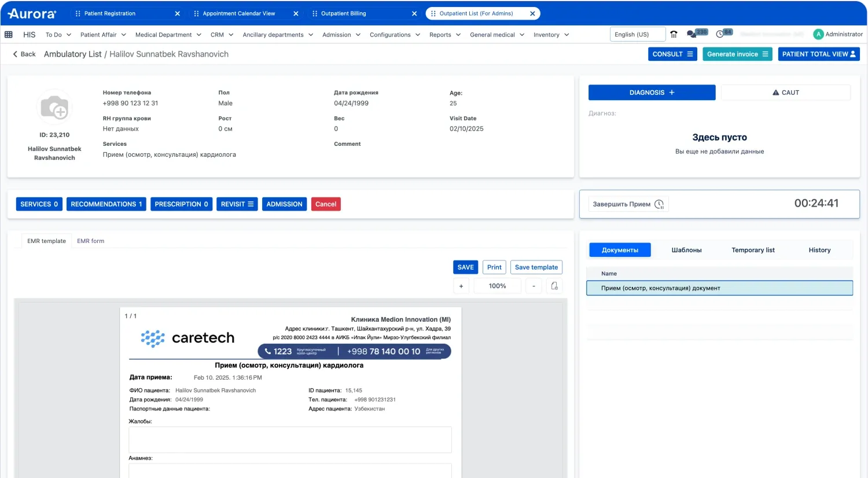The width and height of the screenshot is (868, 478).
Task: Zoom in document with plus button
Action: pos(461,286)
